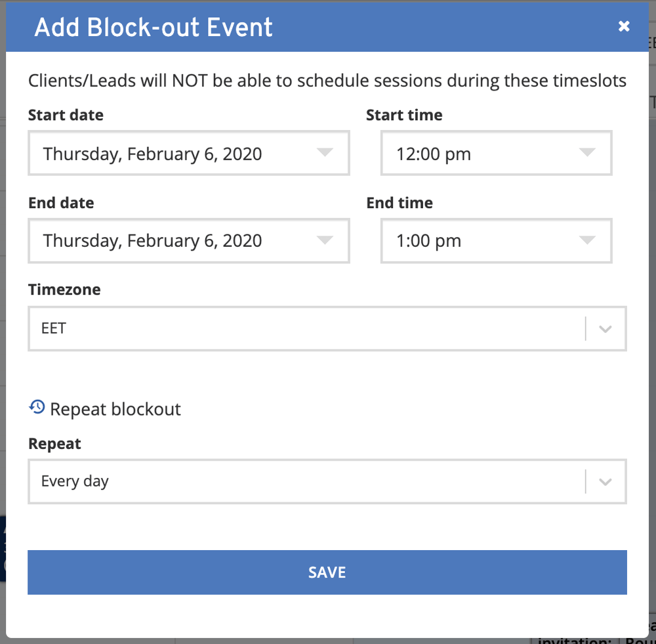Image resolution: width=656 pixels, height=644 pixels.
Task: Click the Start time dropdown arrow
Action: click(586, 153)
